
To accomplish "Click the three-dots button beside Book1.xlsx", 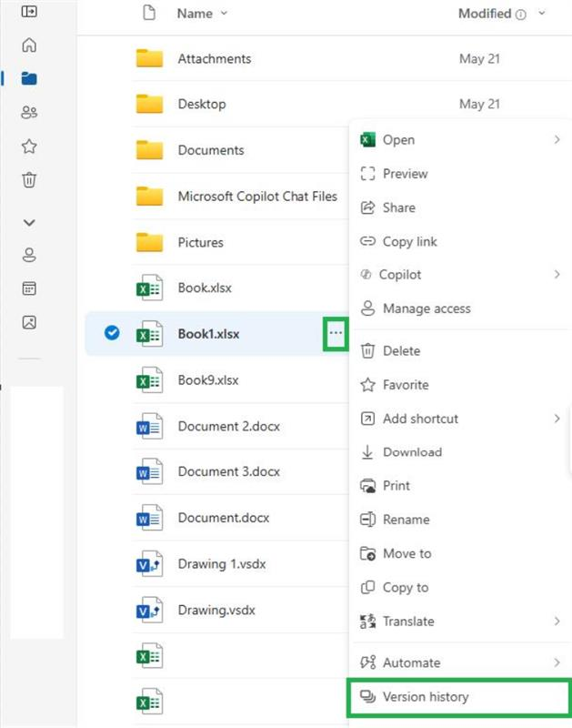I will tap(336, 333).
